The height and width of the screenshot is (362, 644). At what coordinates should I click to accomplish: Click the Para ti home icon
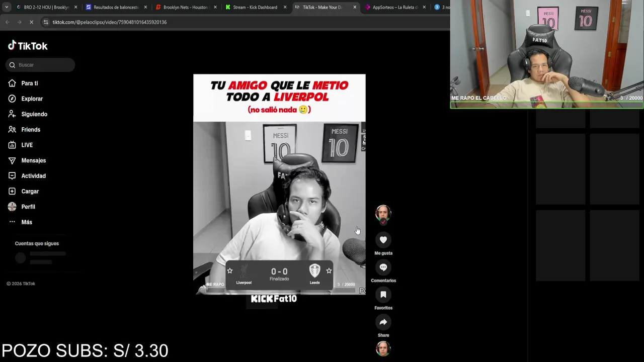[x=12, y=83]
